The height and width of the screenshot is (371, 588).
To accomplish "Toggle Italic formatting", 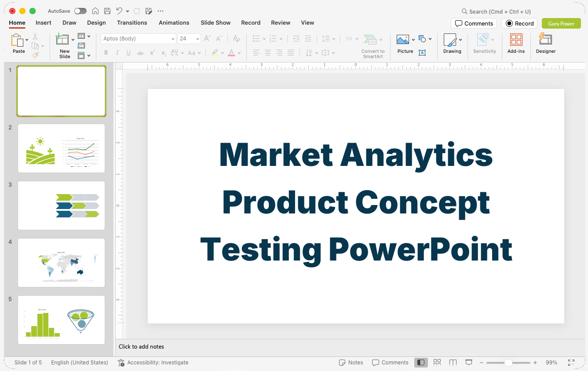I will point(117,53).
